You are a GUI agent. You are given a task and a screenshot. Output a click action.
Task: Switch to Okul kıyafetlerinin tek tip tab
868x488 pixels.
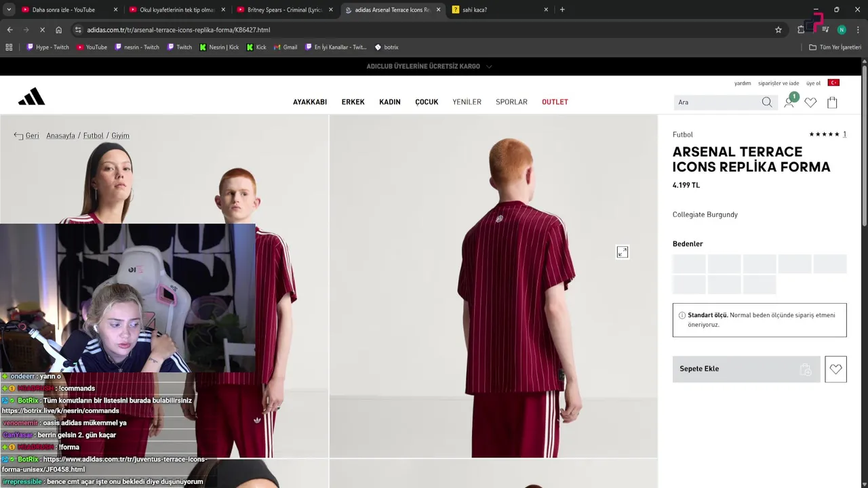click(x=176, y=9)
